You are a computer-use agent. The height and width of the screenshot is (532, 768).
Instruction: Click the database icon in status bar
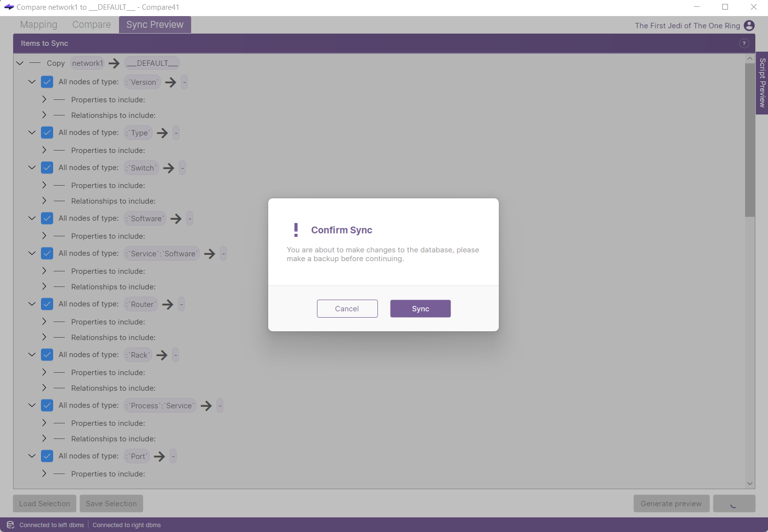pos(10,525)
